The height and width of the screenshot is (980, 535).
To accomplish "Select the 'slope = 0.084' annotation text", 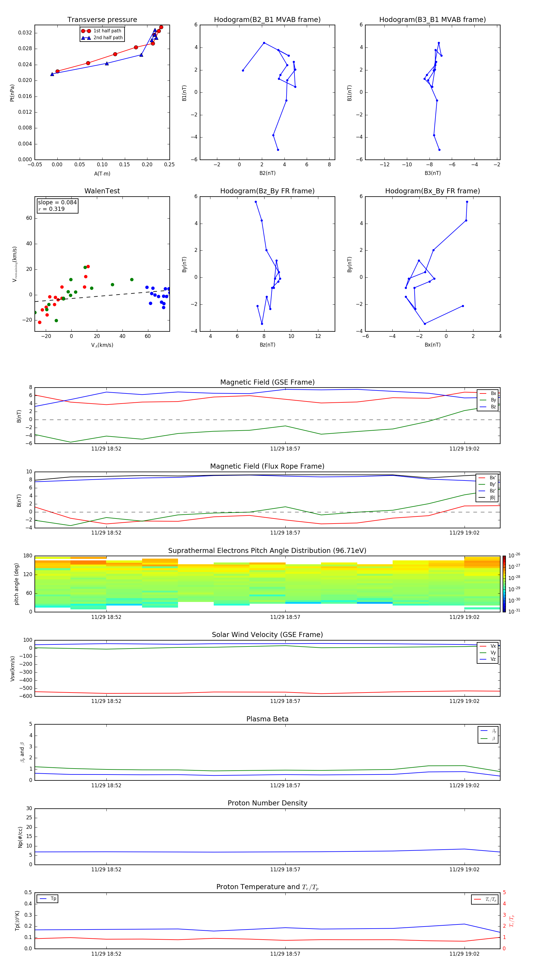I will tap(57, 203).
